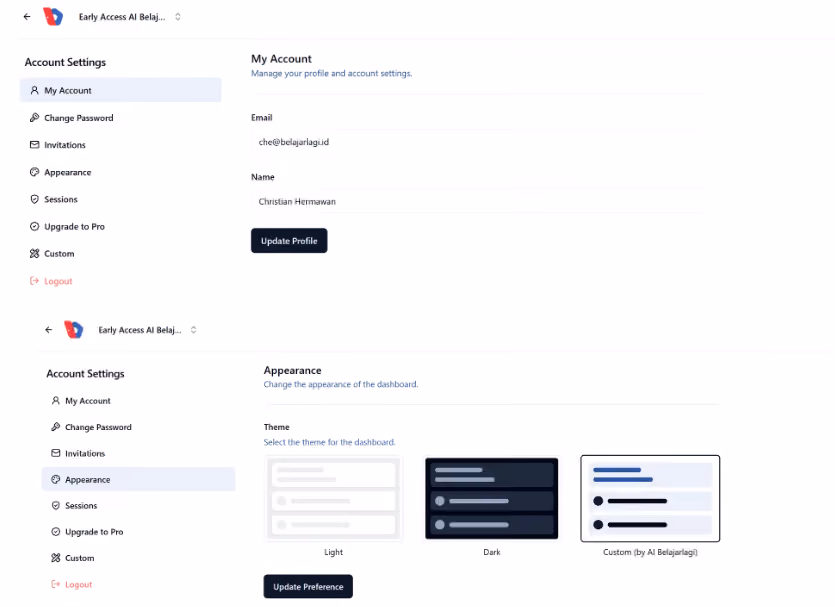Click check-circle icon by Upgrade to Pro, top sidebar
This screenshot has height=607, width=835.
35,226
